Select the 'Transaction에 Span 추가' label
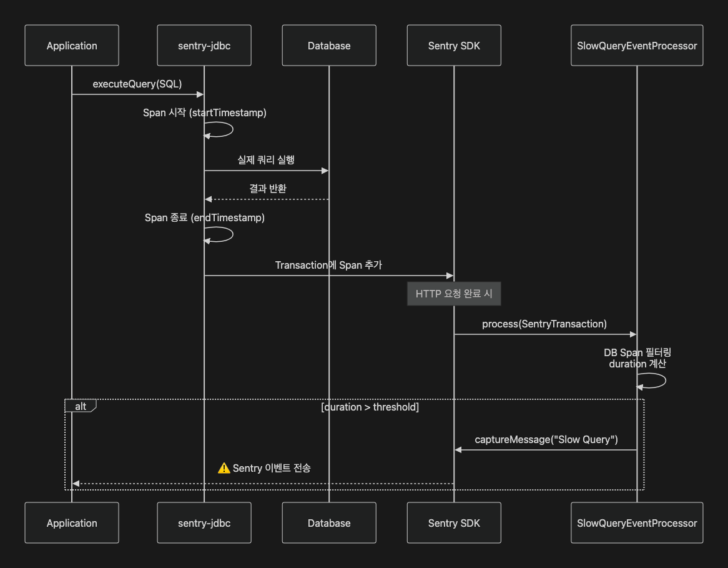This screenshot has width=728, height=568. 328,266
